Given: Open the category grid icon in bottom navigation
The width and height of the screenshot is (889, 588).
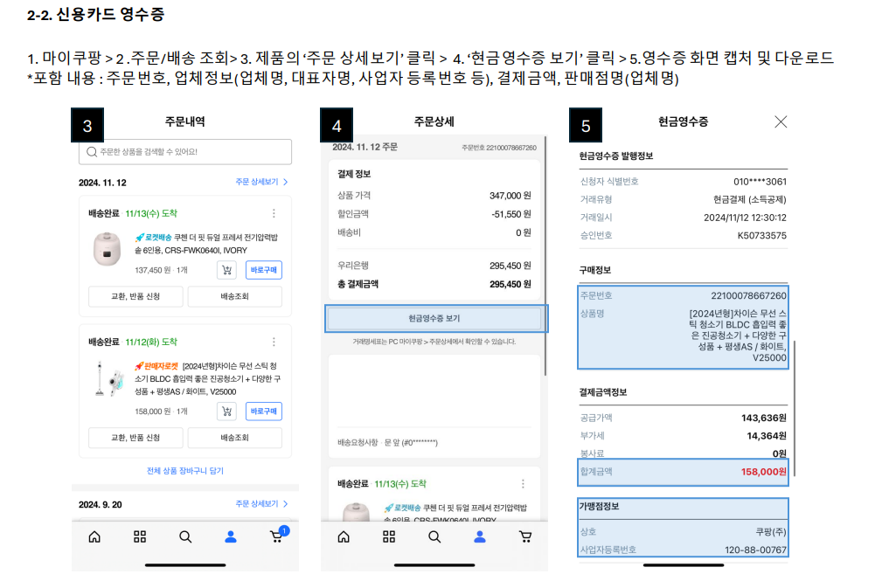Looking at the screenshot, I should 140,536.
